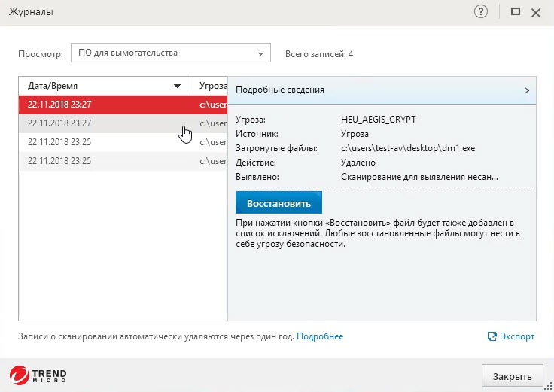Click the Подробные сведения header title
This screenshot has height=392, width=554.
(280, 90)
